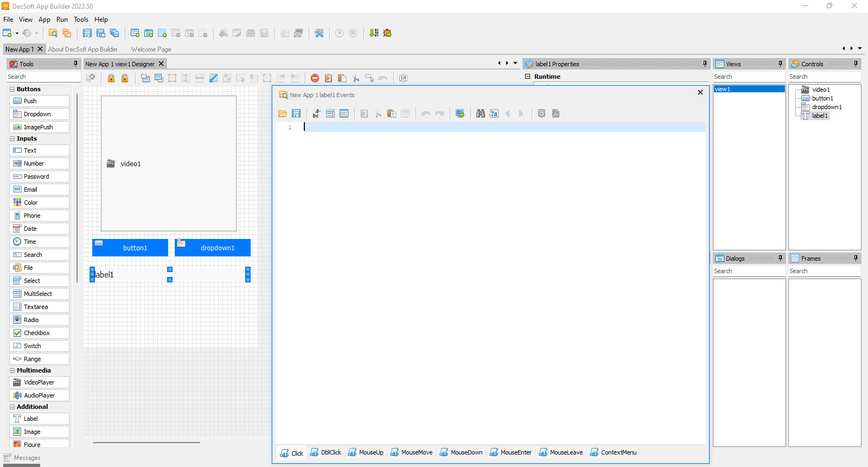This screenshot has height=467, width=868.
Task: Collapse the Multimedia tools group
Action: click(12, 370)
